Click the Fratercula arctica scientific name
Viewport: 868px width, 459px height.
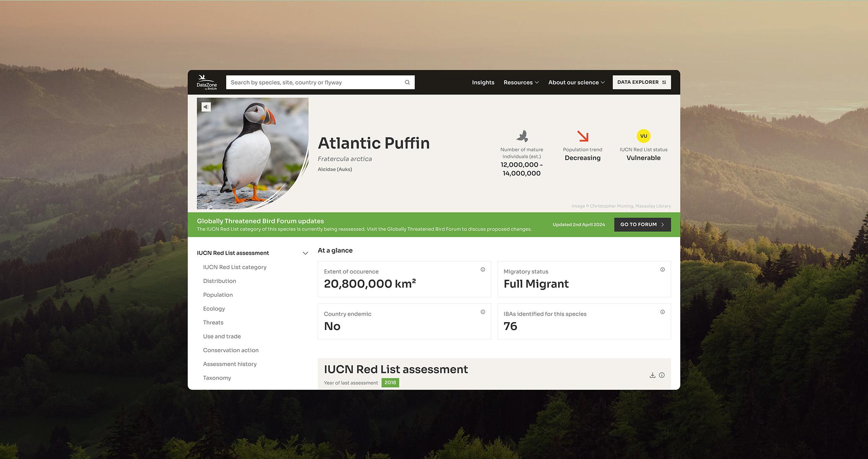[x=345, y=159]
